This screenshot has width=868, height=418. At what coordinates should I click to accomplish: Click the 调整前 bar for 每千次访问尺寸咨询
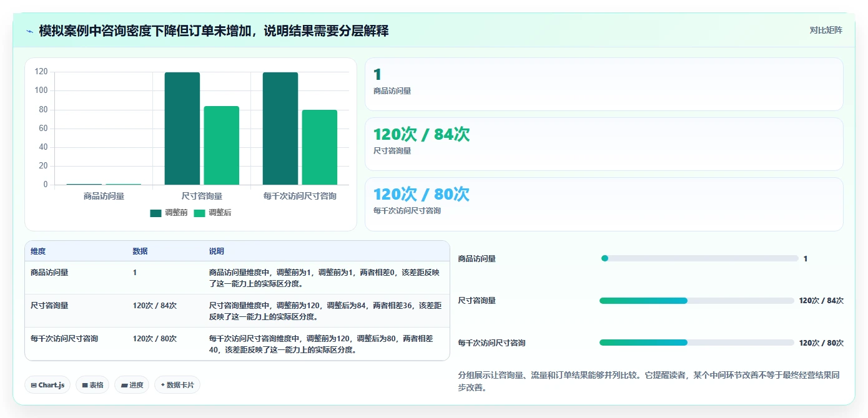point(280,129)
